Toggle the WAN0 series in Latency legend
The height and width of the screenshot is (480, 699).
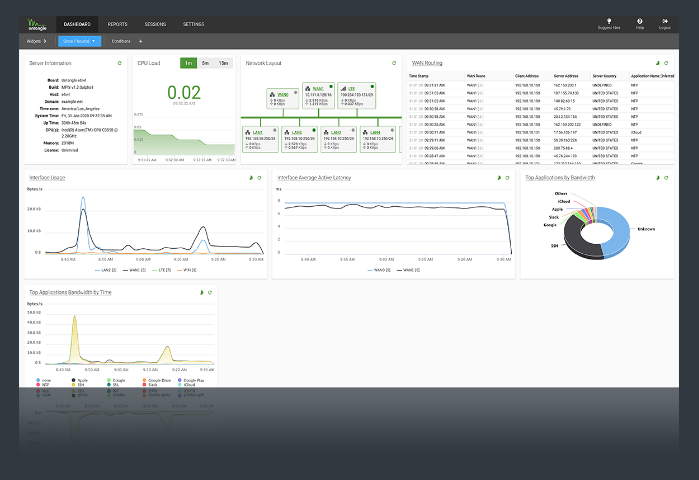(379, 270)
